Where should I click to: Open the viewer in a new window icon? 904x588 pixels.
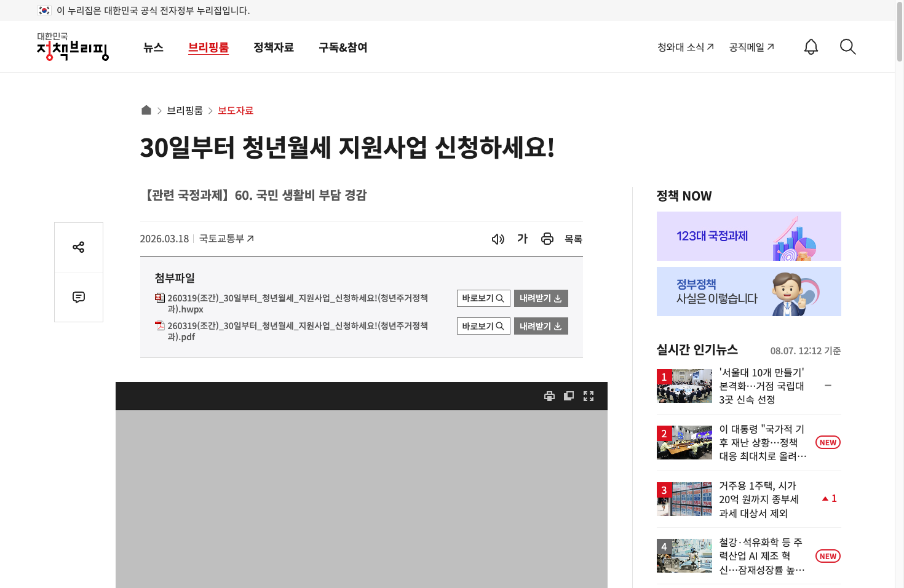coord(569,396)
